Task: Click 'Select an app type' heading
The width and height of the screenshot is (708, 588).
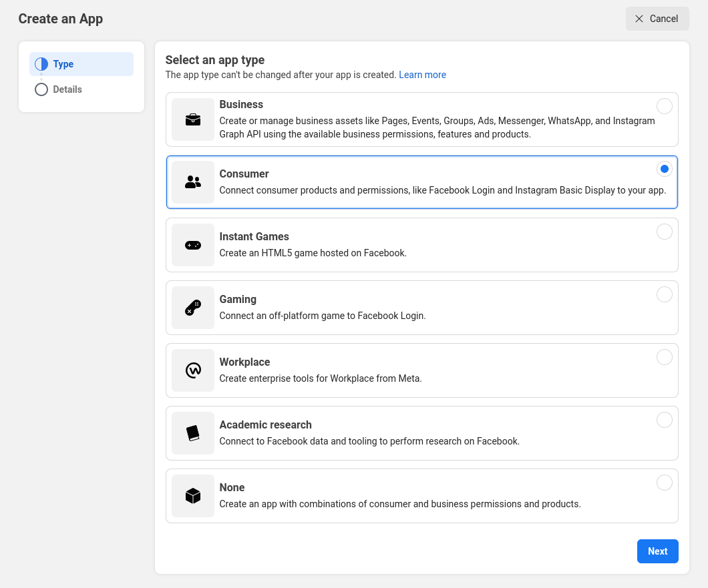Action: click(215, 60)
